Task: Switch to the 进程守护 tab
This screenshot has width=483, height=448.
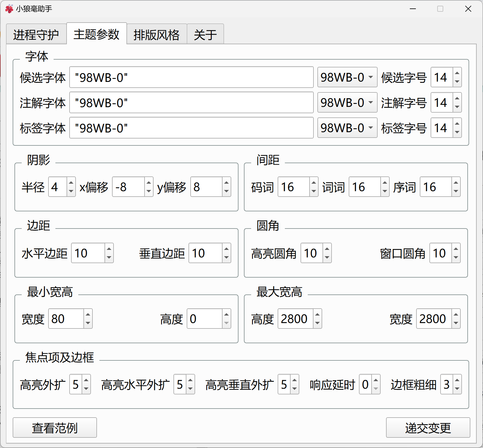Action: [x=36, y=35]
